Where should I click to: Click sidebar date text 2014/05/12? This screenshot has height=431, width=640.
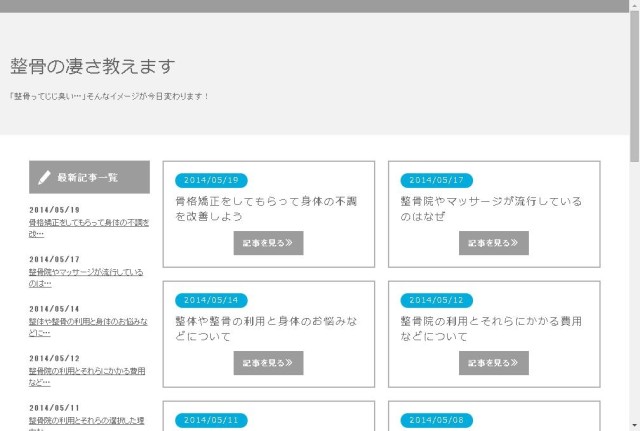click(54, 358)
